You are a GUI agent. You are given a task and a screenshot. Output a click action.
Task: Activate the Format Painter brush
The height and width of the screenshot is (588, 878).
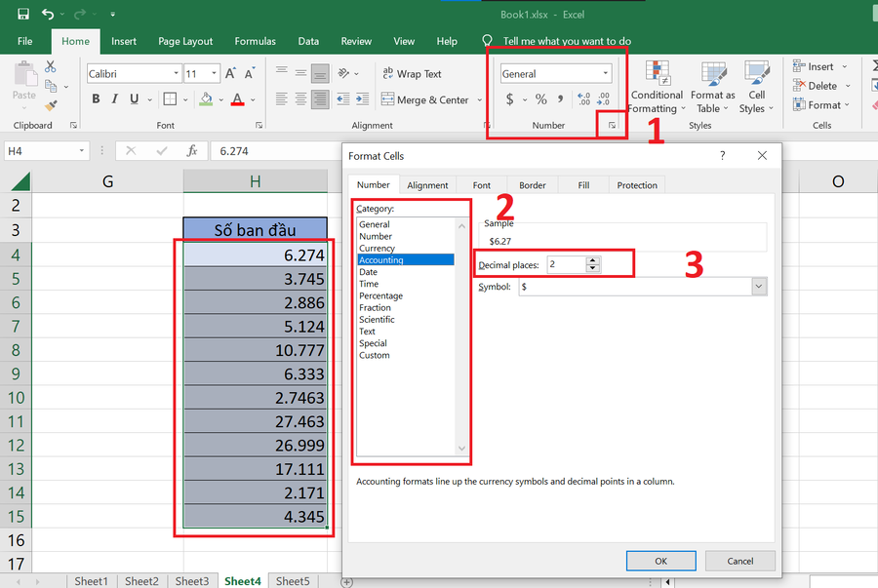coord(51,105)
